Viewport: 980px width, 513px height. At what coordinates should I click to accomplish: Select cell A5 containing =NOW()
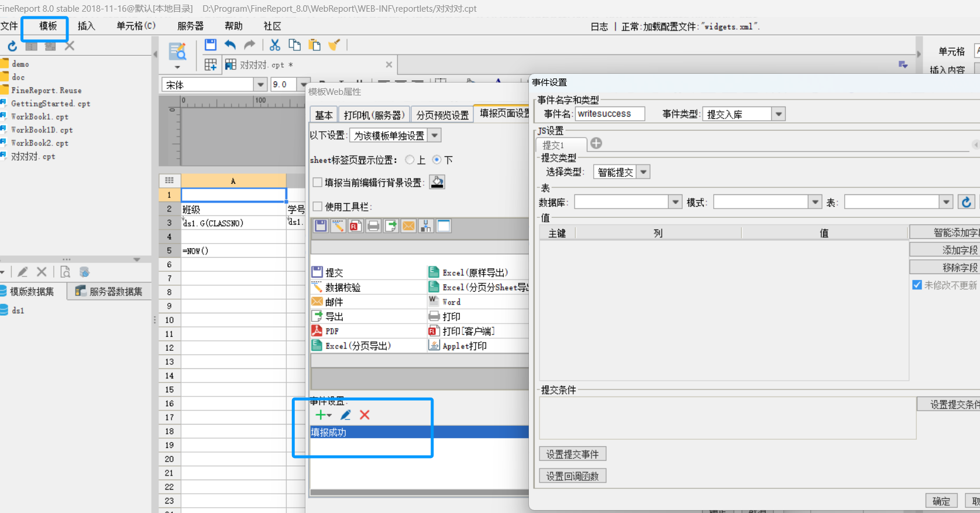click(x=233, y=251)
